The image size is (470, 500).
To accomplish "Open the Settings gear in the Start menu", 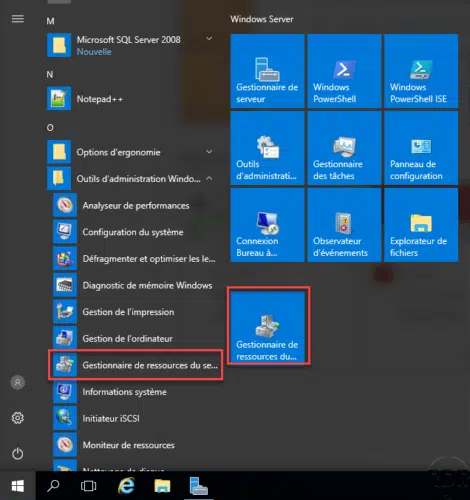I will (18, 418).
